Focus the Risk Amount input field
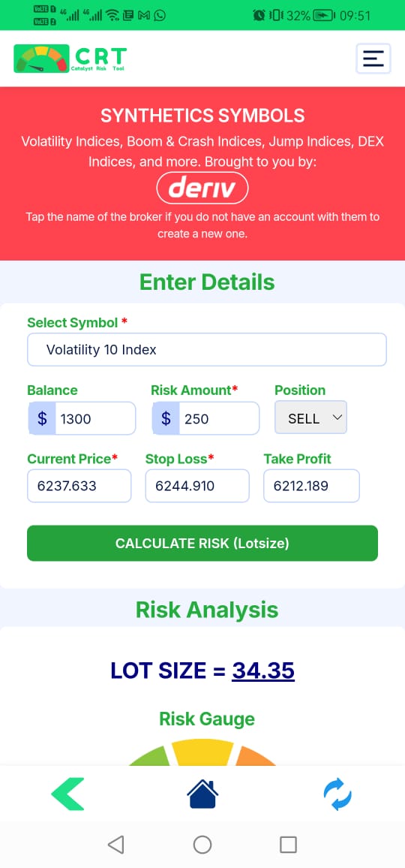The height and width of the screenshot is (868, 405). [x=205, y=418]
